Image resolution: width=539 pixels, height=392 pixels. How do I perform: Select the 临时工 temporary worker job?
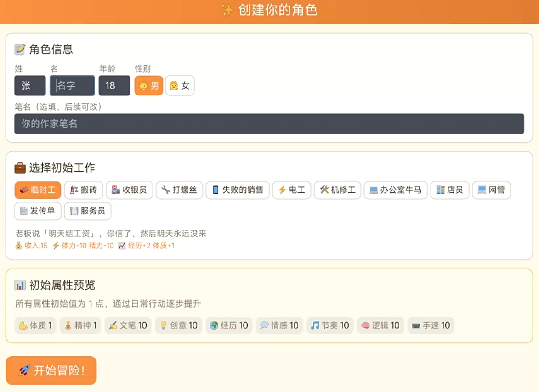pyautogui.click(x=37, y=190)
